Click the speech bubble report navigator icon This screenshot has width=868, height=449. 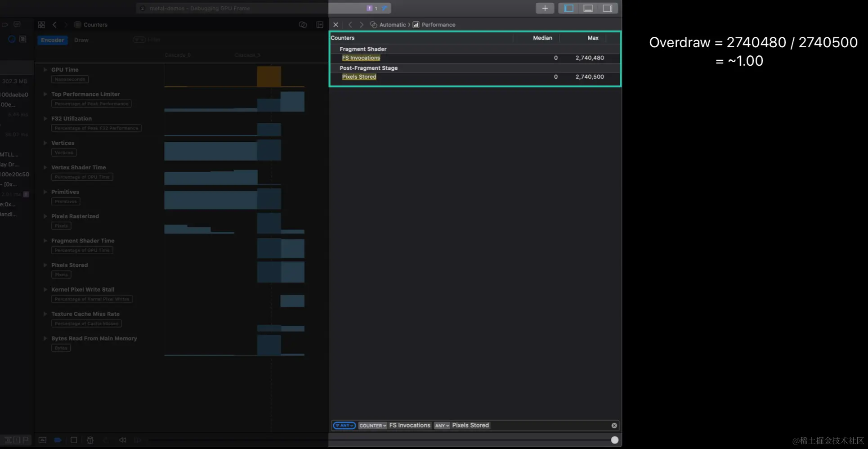17,24
